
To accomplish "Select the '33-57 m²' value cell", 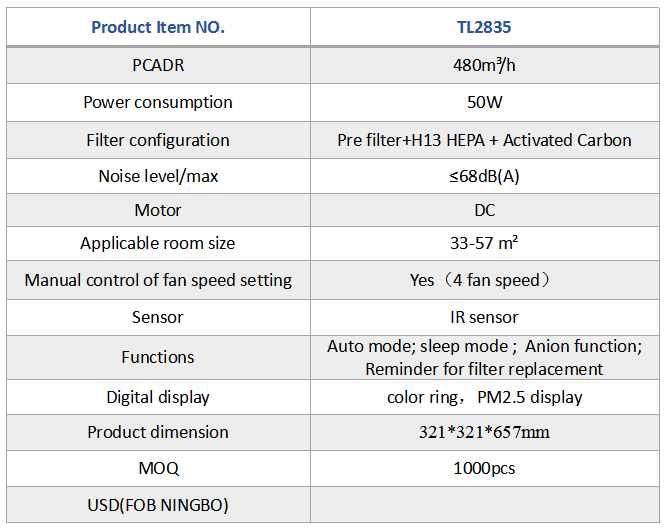I will [x=484, y=243].
